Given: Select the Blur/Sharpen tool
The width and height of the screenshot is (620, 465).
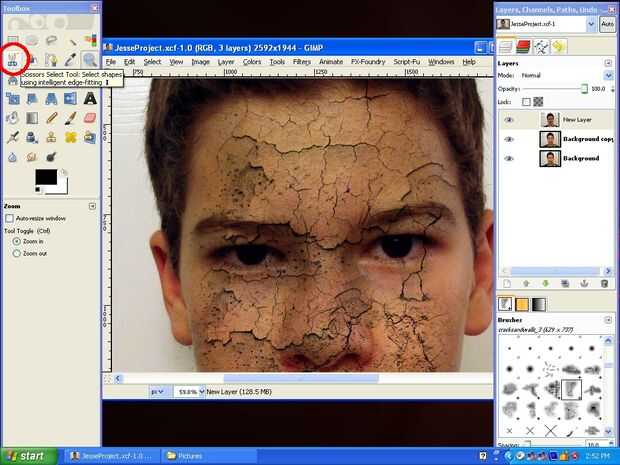Looking at the screenshot, I should [x=13, y=157].
